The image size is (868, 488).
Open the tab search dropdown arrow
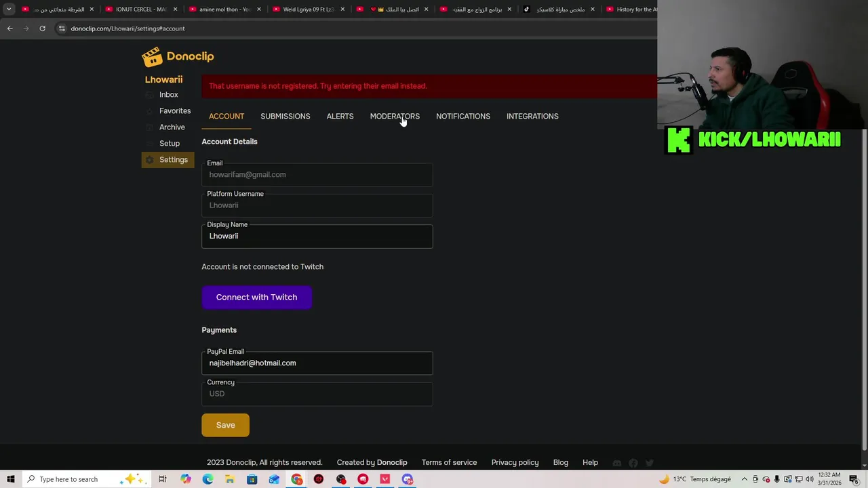point(9,9)
